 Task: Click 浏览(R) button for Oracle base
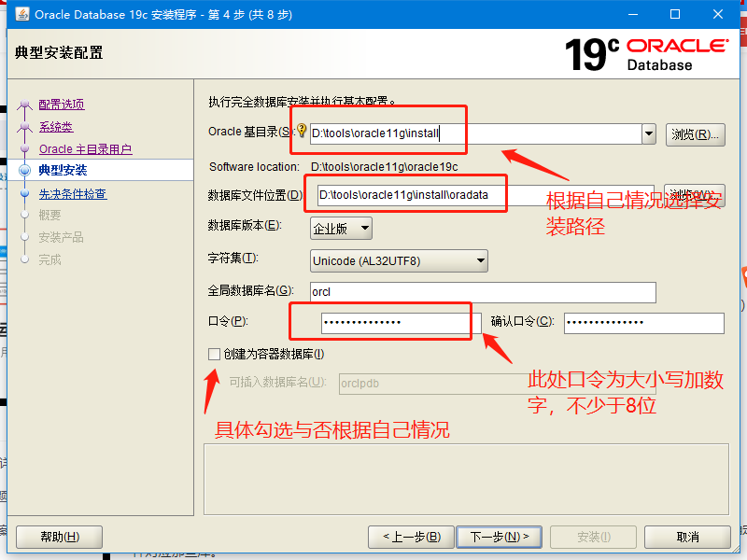click(x=695, y=134)
